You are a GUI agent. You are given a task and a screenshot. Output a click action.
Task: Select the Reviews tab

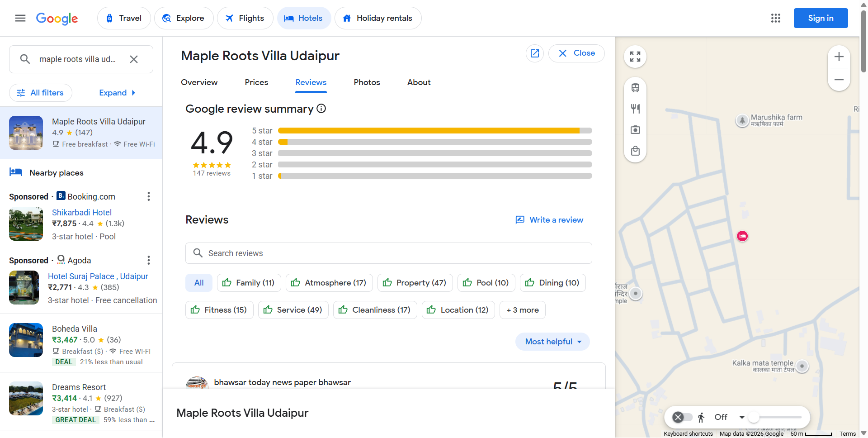tap(311, 82)
